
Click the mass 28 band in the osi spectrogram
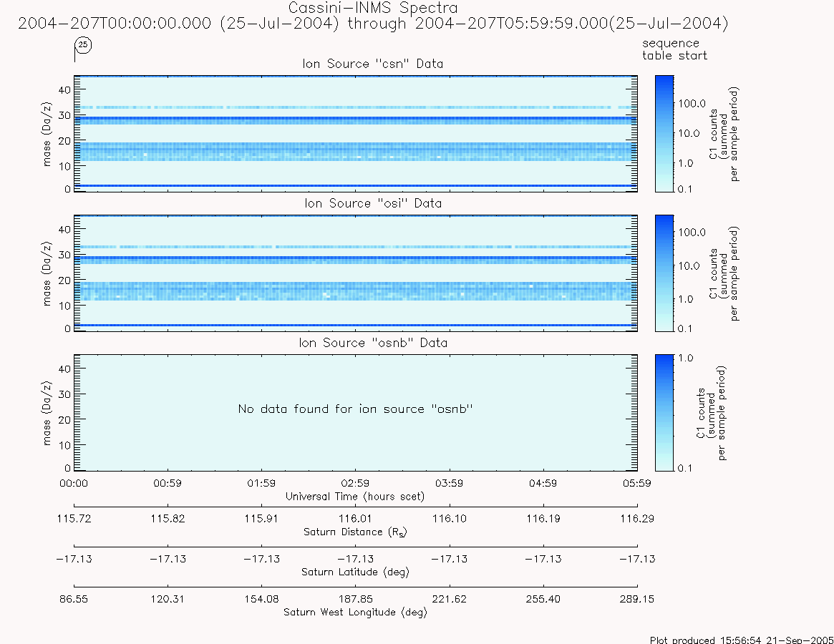pos(355,259)
